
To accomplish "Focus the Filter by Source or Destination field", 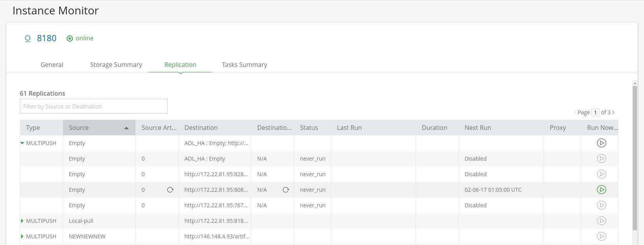I will pos(94,106).
